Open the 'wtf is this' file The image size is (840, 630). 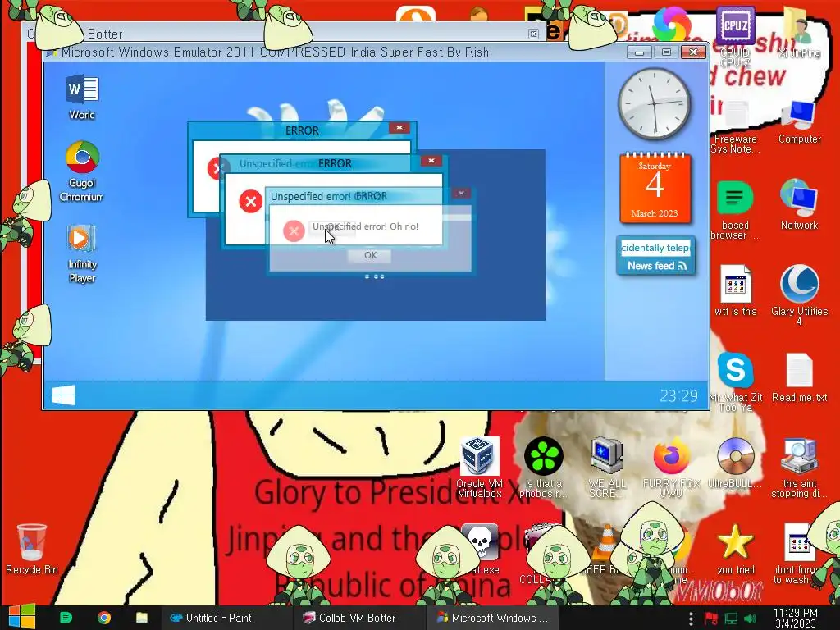point(735,290)
